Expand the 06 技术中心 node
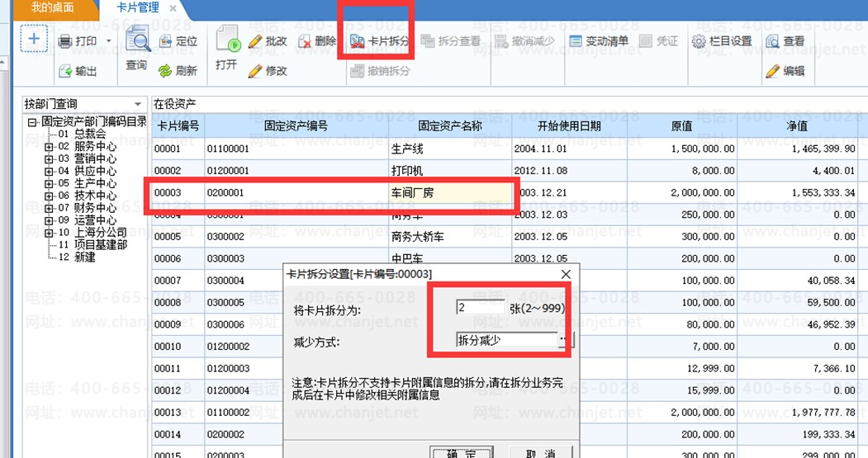 (x=49, y=196)
